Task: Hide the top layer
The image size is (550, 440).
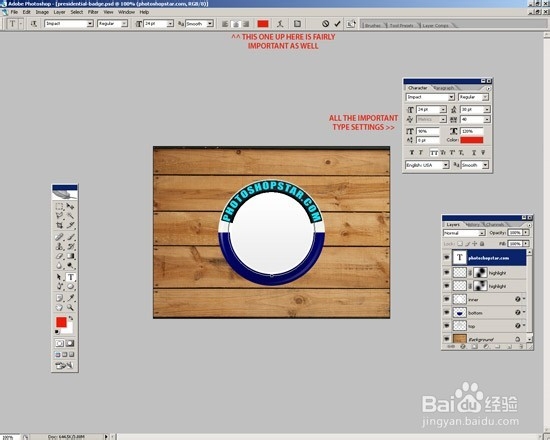Action: pyautogui.click(x=447, y=326)
